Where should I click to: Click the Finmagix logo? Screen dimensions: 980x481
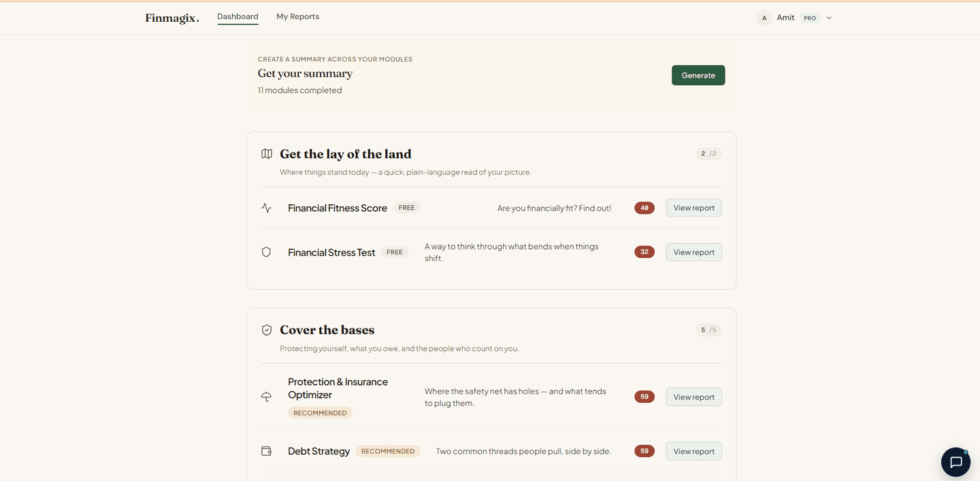tap(172, 18)
